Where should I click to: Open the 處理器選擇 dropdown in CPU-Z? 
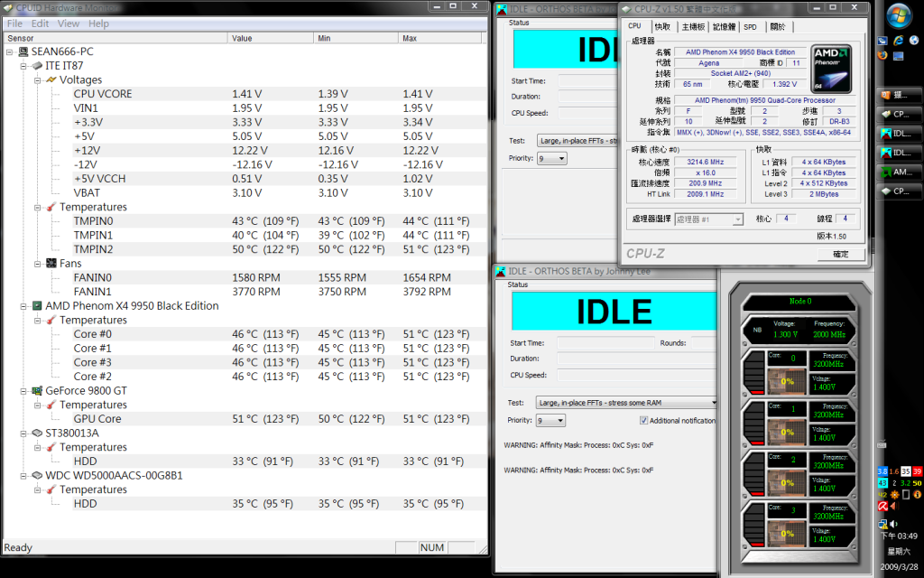coord(708,219)
